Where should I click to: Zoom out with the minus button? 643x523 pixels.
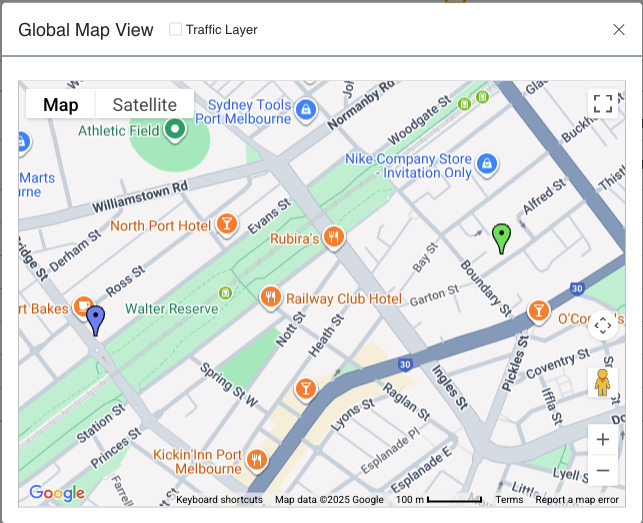coord(602,470)
